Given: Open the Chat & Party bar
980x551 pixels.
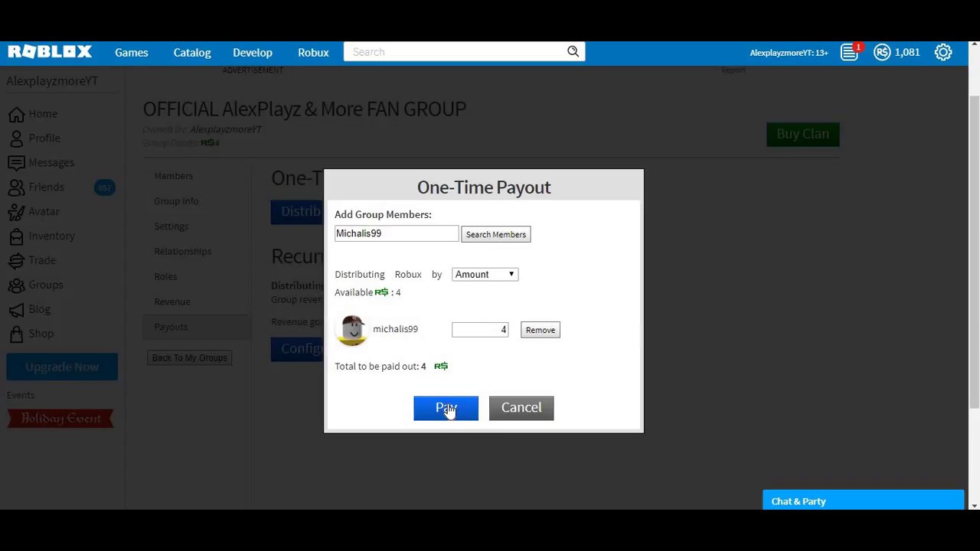Looking at the screenshot, I should coord(864,501).
